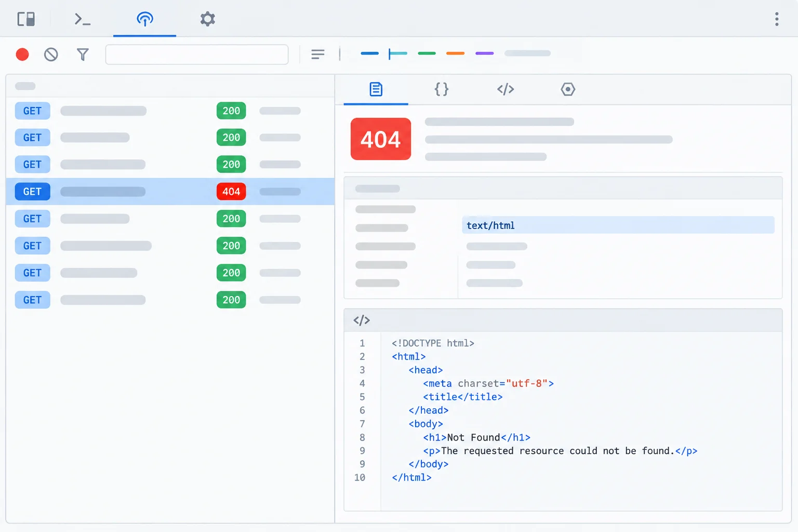798x532 pixels.
Task: Click the <h1>Not Found</h1> line
Action: 476,437
